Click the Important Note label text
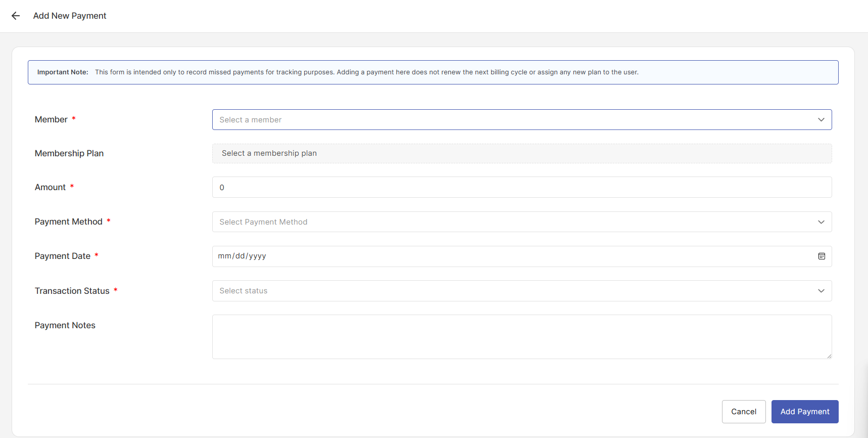The height and width of the screenshot is (438, 868). (x=63, y=72)
